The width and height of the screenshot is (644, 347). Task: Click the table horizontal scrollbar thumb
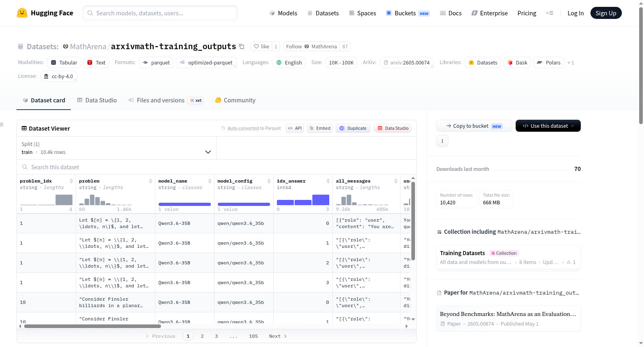93,326
